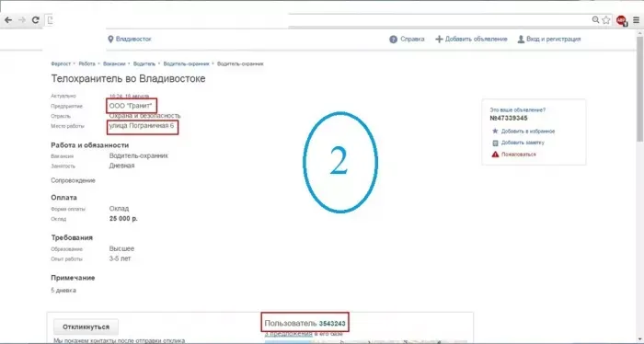The height and width of the screenshot is (344, 644).
Task: Click the payment form value Оклад
Action: coord(119,209)
